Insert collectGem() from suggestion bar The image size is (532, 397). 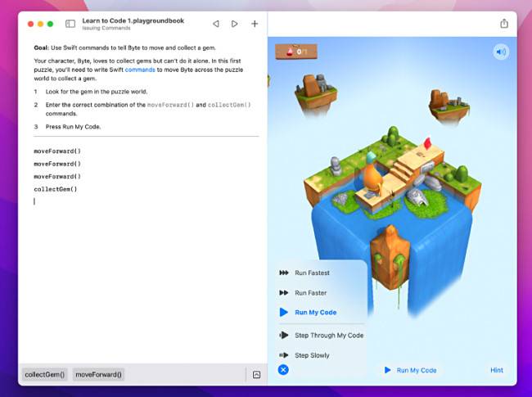click(45, 375)
